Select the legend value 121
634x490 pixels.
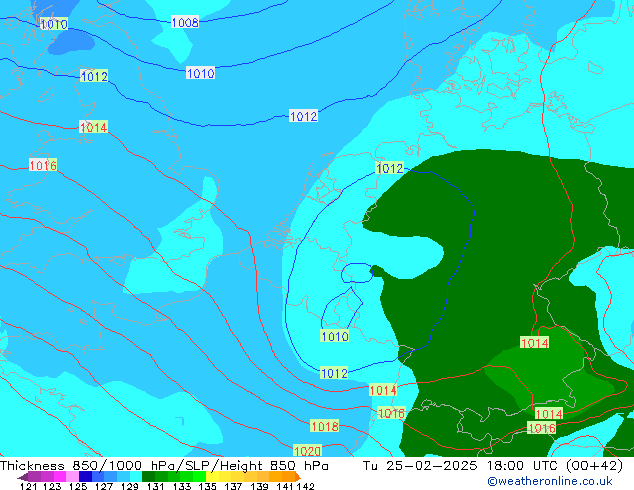click(28, 486)
